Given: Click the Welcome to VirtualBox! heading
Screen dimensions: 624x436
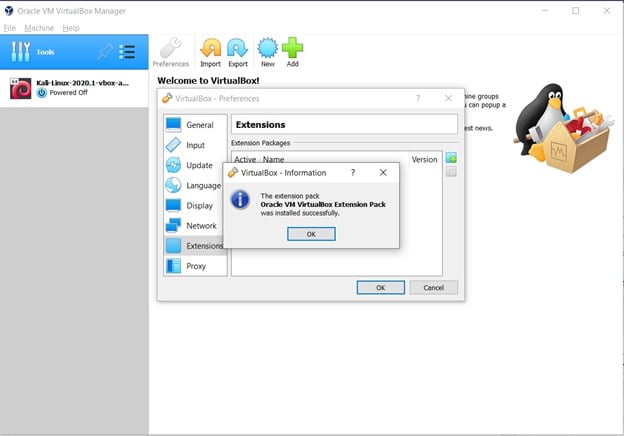Looking at the screenshot, I should pyautogui.click(x=208, y=81).
